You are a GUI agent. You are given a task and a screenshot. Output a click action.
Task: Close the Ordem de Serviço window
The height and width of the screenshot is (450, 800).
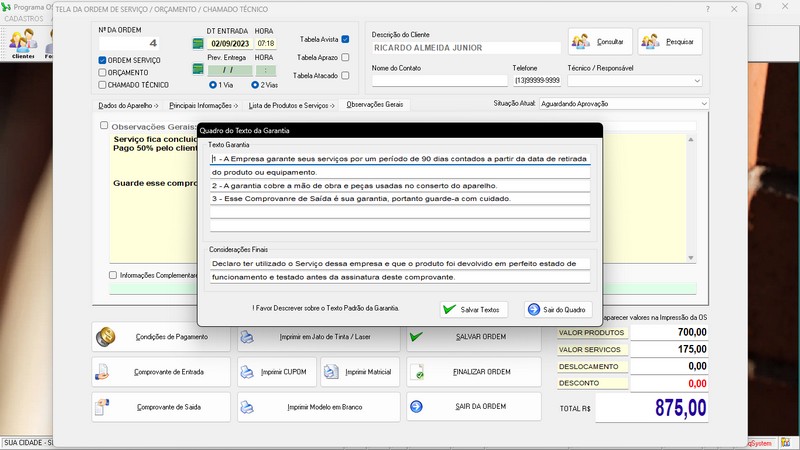click(734, 9)
